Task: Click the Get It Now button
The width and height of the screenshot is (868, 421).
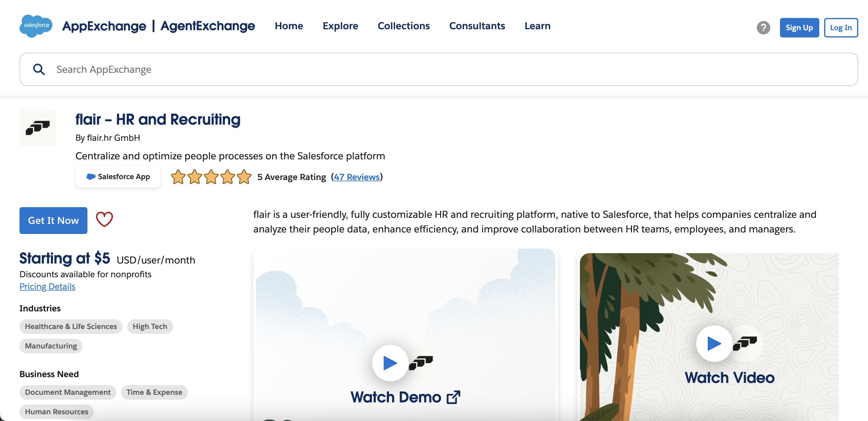Action: pos(53,221)
